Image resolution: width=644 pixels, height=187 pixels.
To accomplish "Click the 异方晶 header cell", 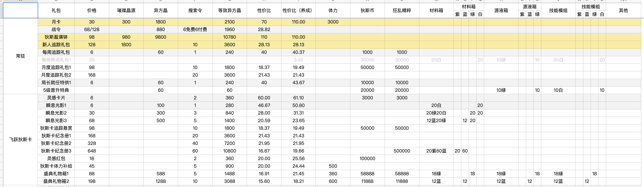I will [x=161, y=11].
